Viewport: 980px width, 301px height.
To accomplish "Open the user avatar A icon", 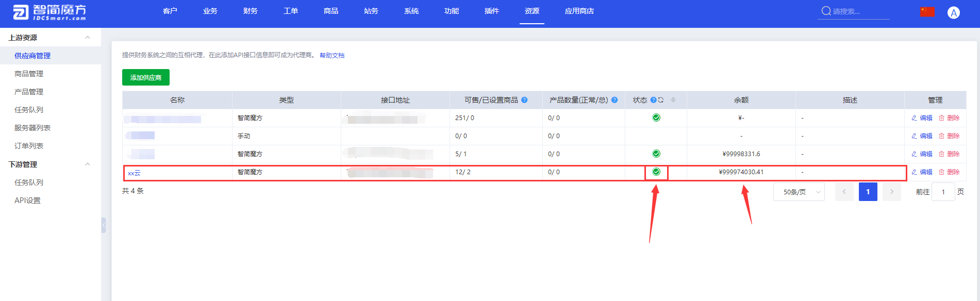I will point(953,13).
